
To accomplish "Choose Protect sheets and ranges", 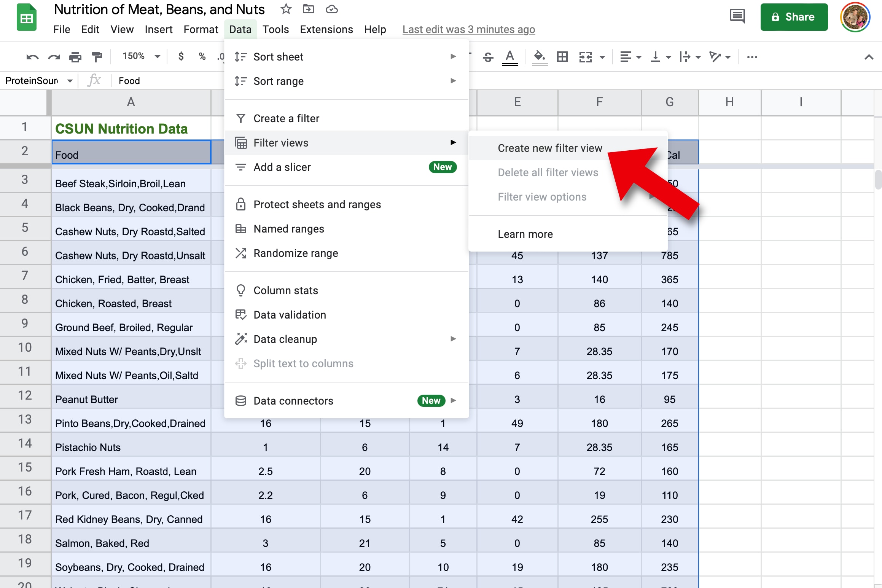I will (x=346, y=204).
